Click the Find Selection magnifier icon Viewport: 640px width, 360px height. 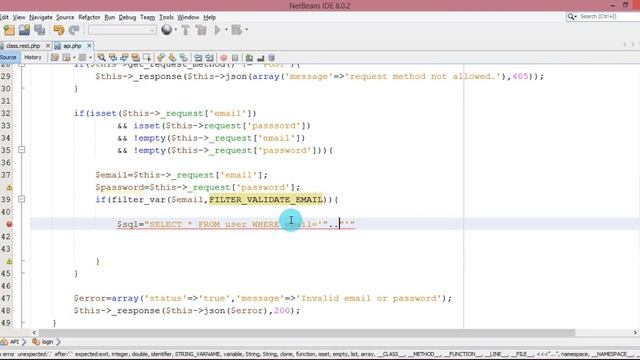[102, 58]
